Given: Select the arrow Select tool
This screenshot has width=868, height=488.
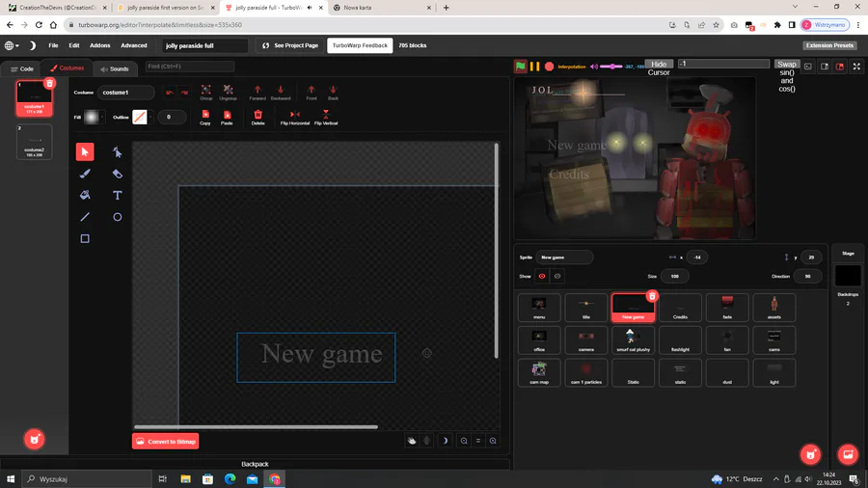Looking at the screenshot, I should point(85,152).
